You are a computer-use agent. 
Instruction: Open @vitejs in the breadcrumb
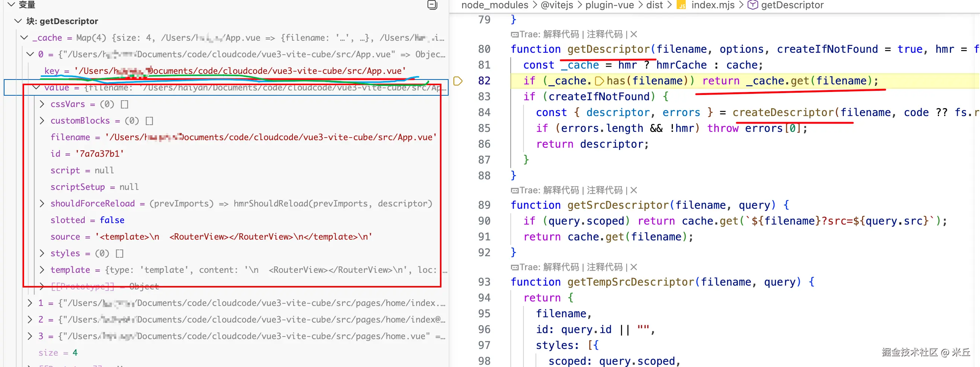(557, 5)
